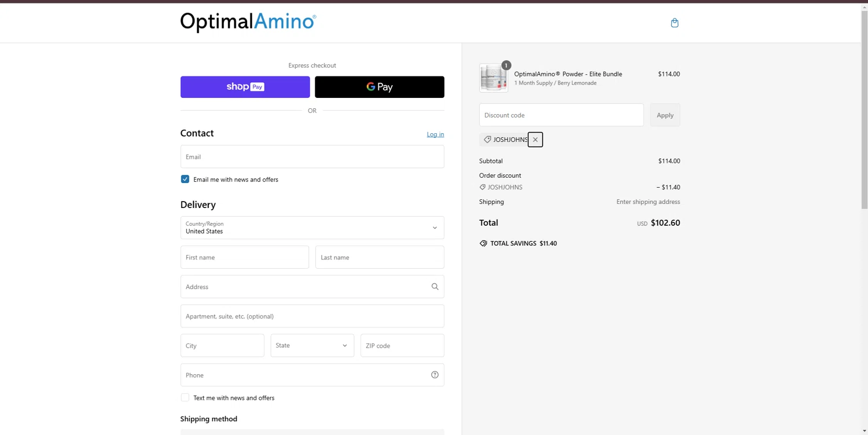Image resolution: width=868 pixels, height=435 pixels.
Task: Click the Shipping method heading
Action: tap(209, 419)
